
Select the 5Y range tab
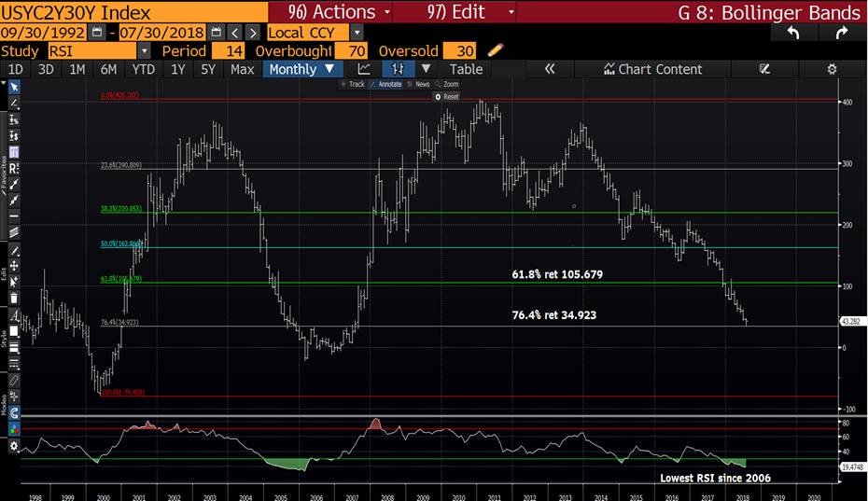tap(208, 69)
